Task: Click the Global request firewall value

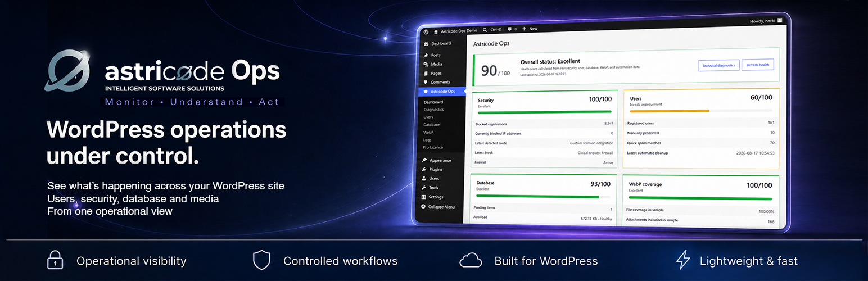Action: coord(595,152)
